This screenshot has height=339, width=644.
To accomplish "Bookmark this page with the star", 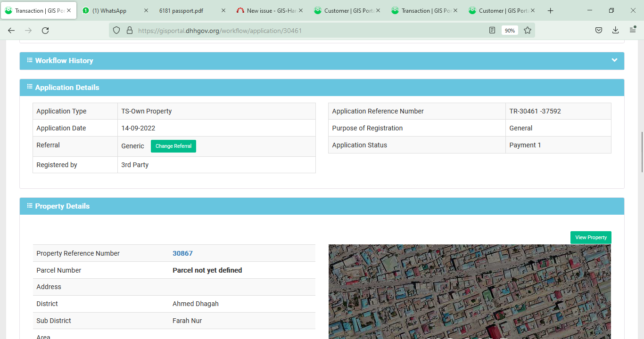I will (x=528, y=30).
